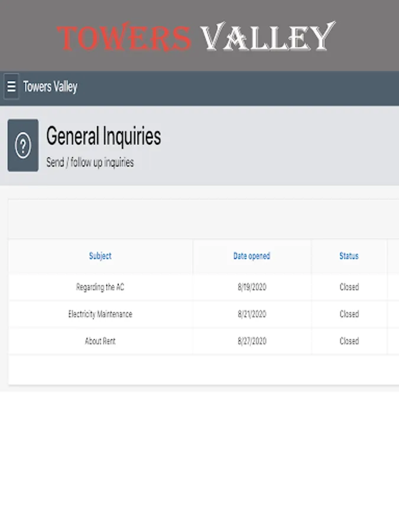Click the Towers Valley banner logo
This screenshot has height=532, width=399.
196,36
